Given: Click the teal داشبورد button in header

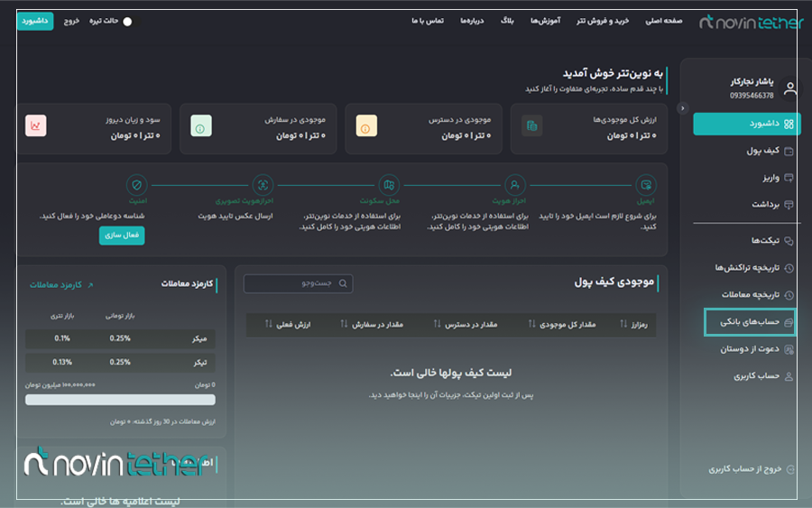Looking at the screenshot, I should click(35, 21).
